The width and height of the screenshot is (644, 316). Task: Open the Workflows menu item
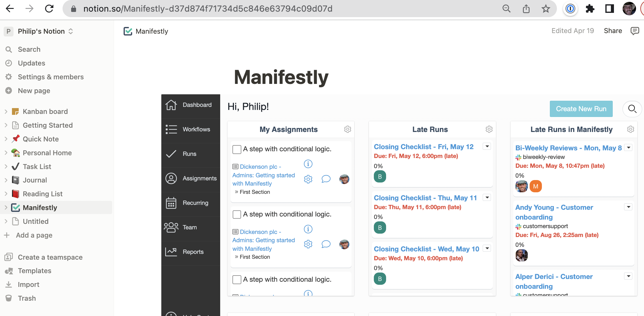(191, 130)
